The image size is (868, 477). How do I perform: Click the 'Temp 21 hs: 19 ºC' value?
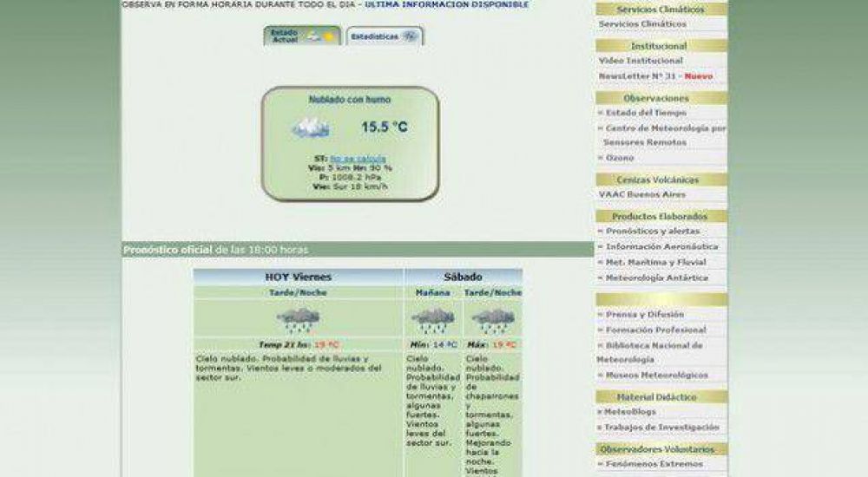(299, 345)
